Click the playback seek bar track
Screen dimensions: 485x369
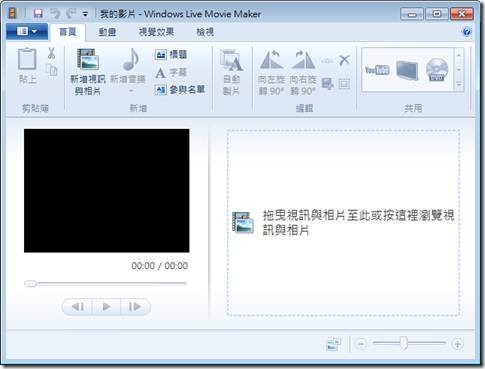(106, 284)
